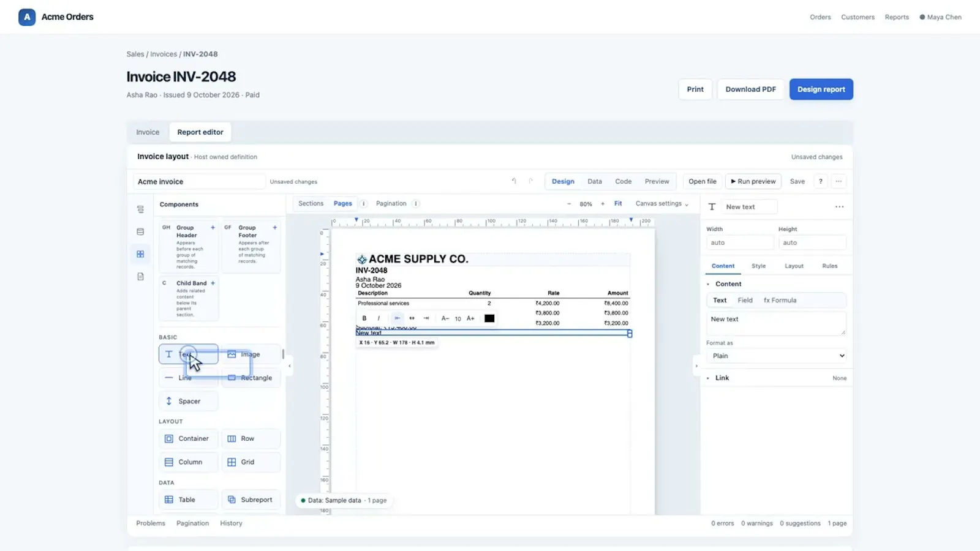The image size is (980, 551).
Task: Align text left in the floating toolbar
Action: point(398,318)
